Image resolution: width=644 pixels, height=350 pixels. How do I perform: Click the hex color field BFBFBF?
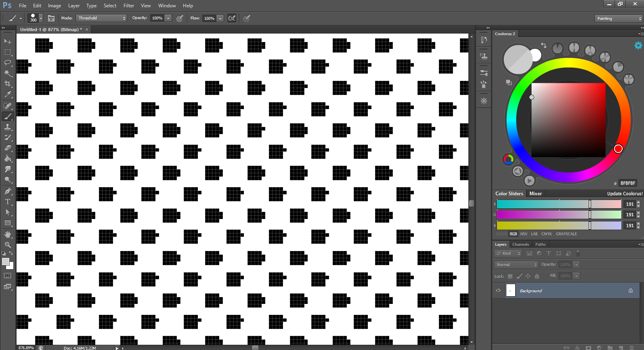point(628,183)
